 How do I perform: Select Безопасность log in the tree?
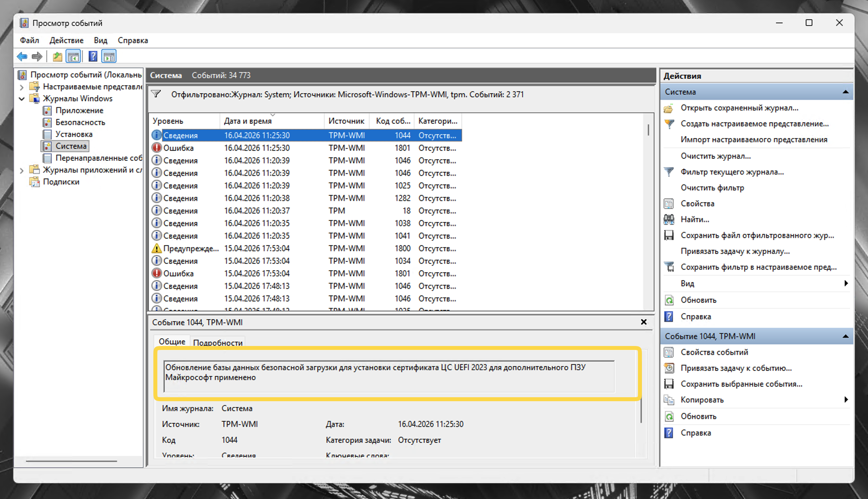[x=80, y=122]
